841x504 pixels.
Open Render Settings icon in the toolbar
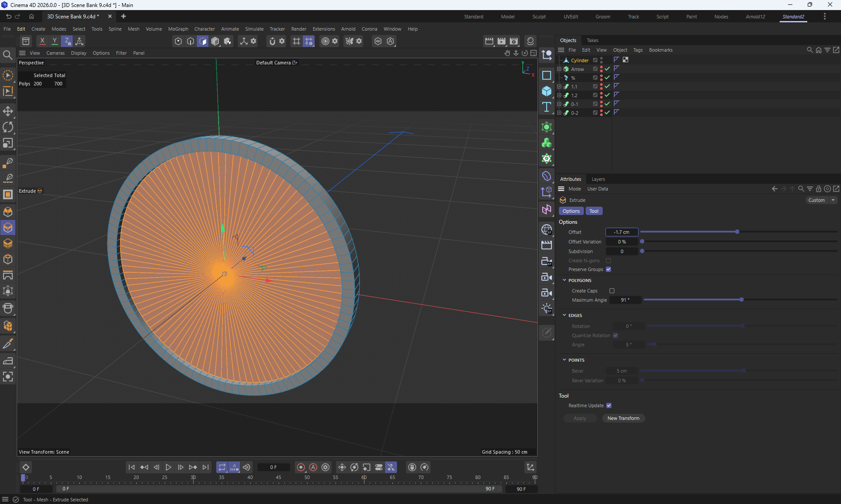click(514, 41)
